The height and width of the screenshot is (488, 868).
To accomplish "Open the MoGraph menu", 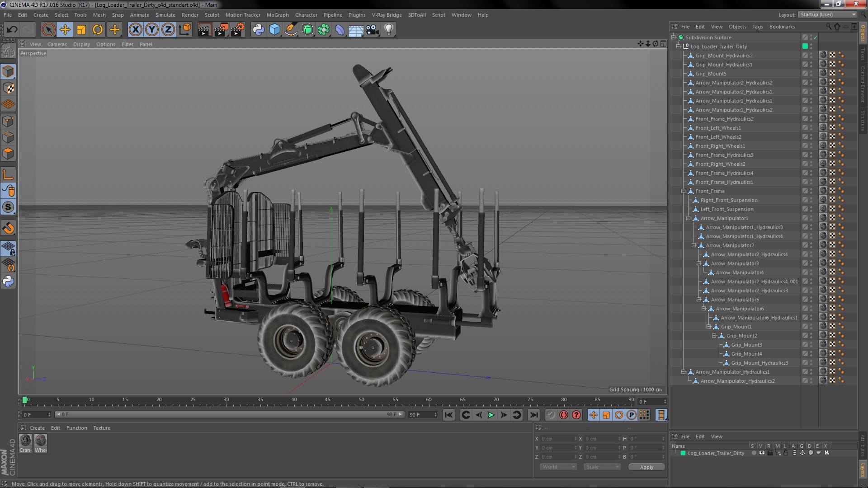I will (x=278, y=15).
